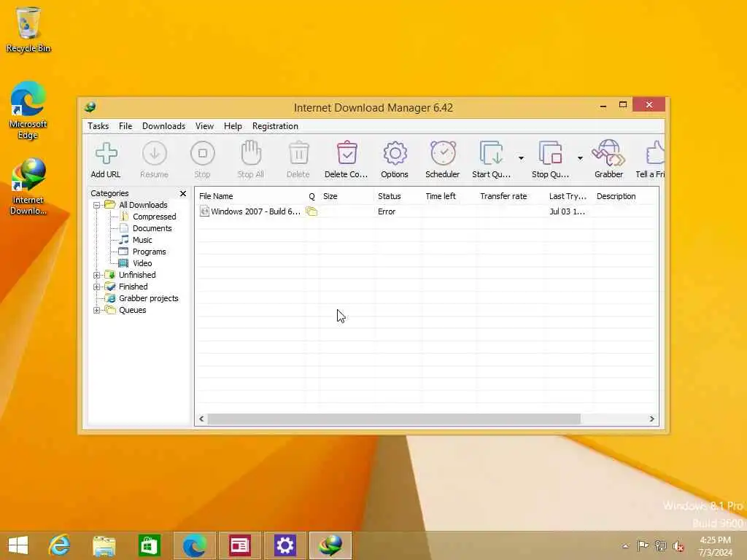Click horizontal scrollbar right arrow
This screenshot has height=560, width=747.
[651, 419]
